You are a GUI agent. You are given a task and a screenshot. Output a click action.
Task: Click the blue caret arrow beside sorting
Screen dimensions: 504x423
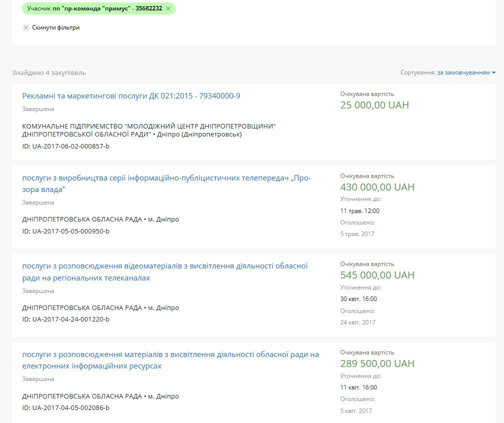[x=493, y=73]
